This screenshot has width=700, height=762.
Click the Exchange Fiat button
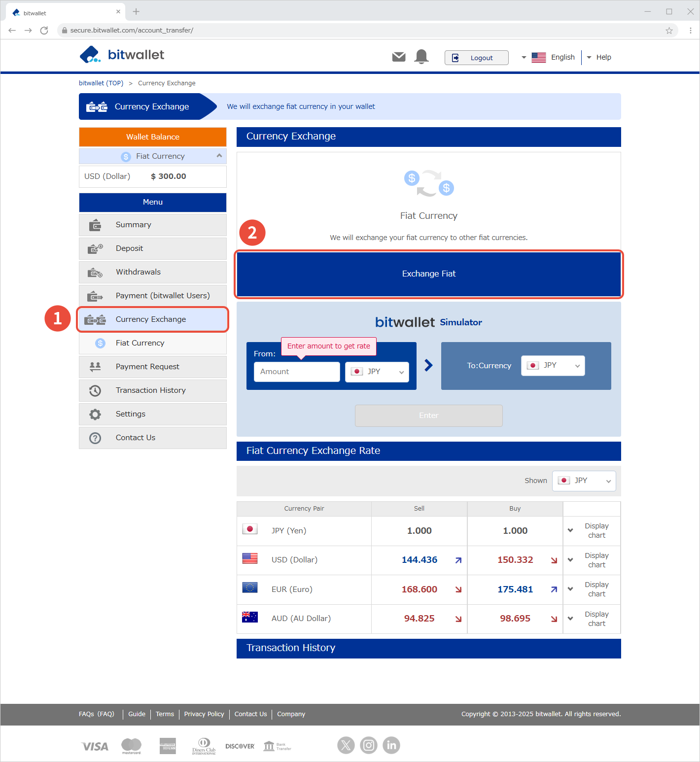[x=429, y=274]
